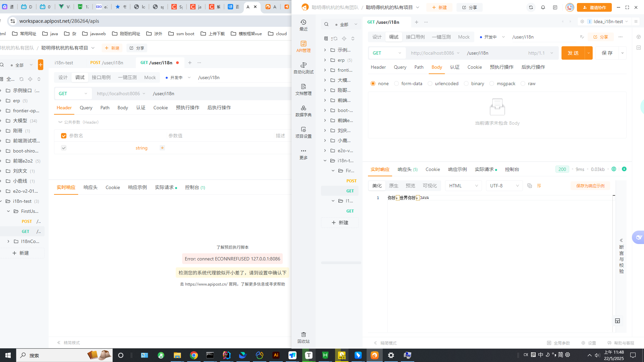
Task: Open Settings gear in Windows taskbar
Action: (391, 355)
